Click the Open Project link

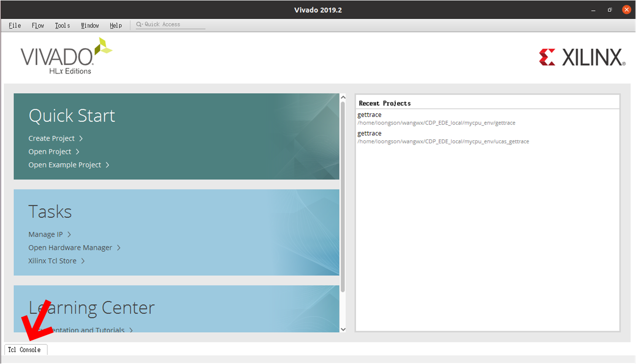point(50,152)
